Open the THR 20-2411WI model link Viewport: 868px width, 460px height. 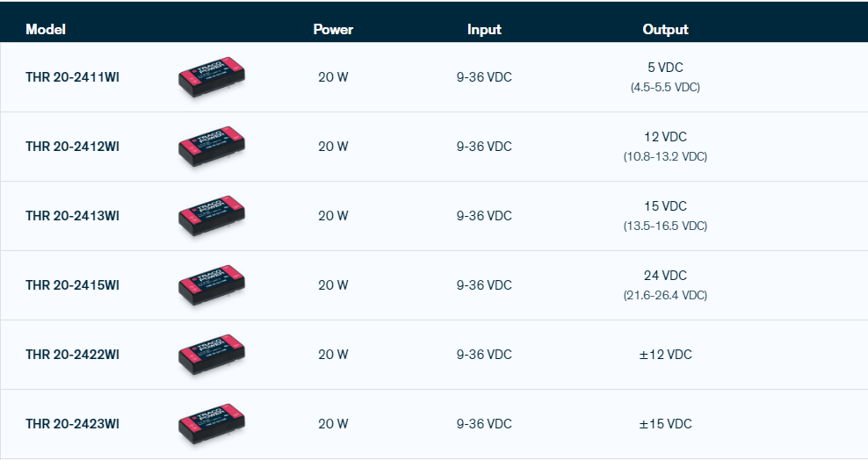[72, 77]
